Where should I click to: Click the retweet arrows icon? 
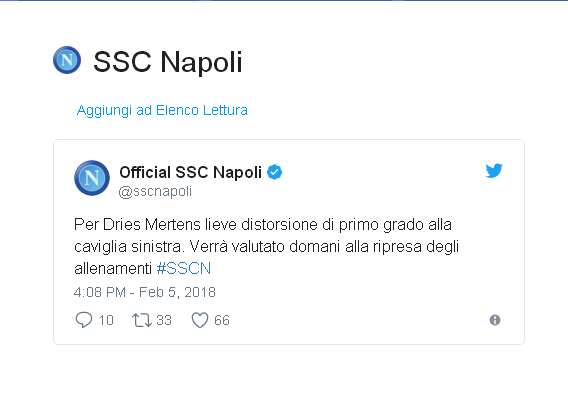coord(142,320)
